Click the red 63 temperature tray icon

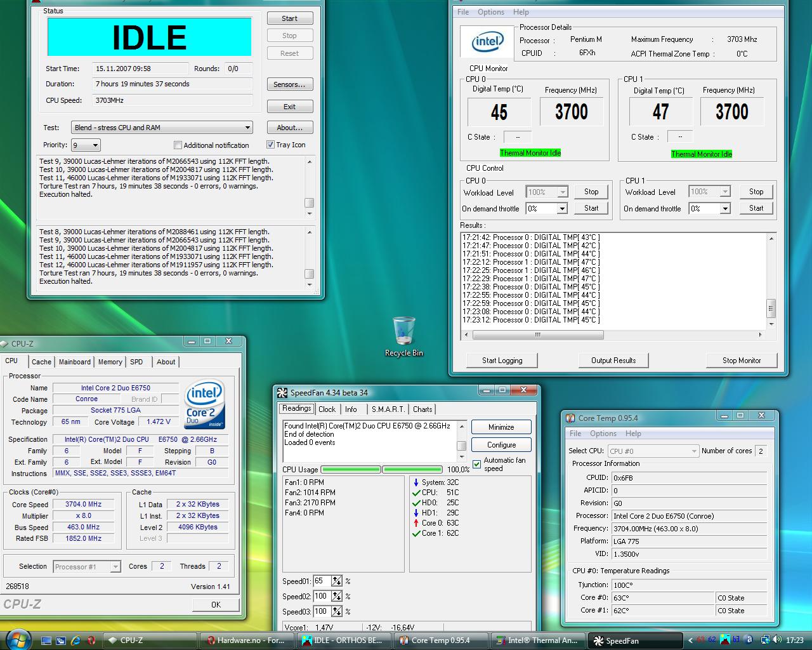(x=701, y=640)
